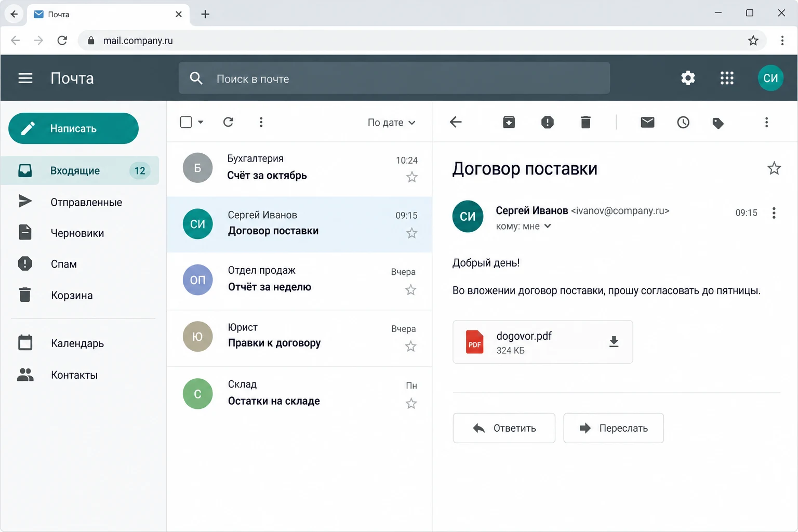Screen dimensions: 798x532
Task: Focus the Поиск в почте search field
Action: [394, 78]
